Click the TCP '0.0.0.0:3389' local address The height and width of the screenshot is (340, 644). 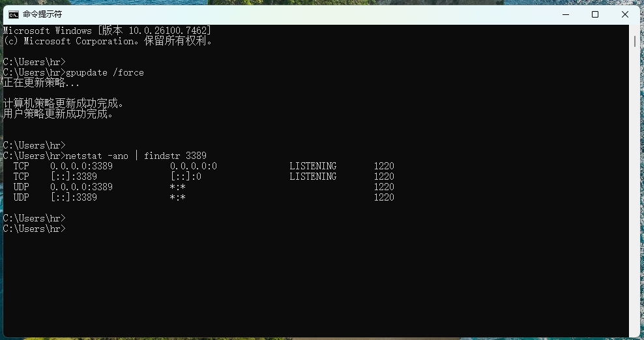(81, 166)
